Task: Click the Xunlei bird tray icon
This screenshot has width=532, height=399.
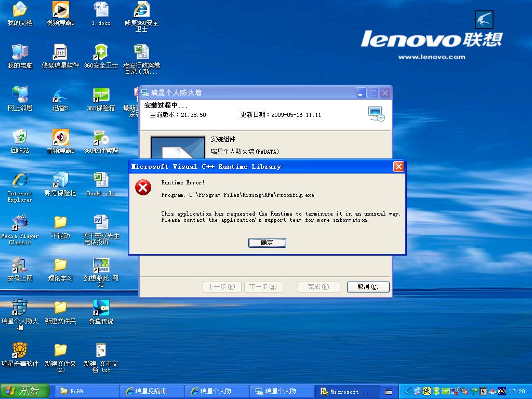Action: [x=409, y=391]
